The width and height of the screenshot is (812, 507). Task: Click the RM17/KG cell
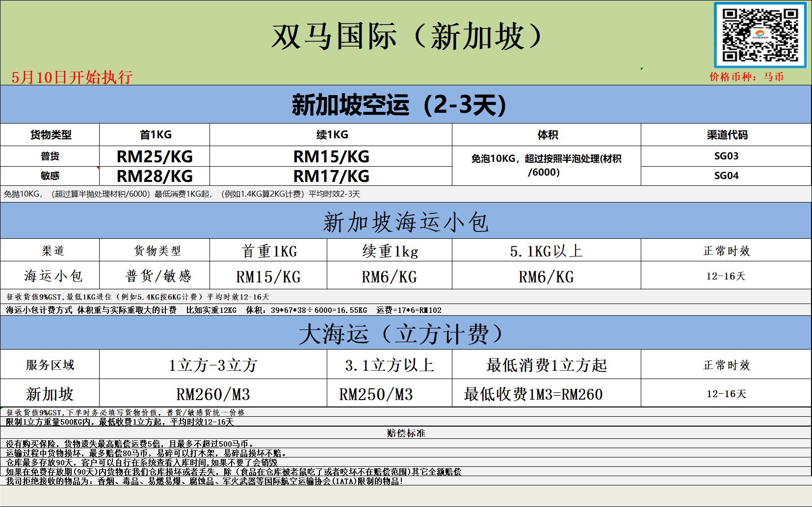pos(331,176)
